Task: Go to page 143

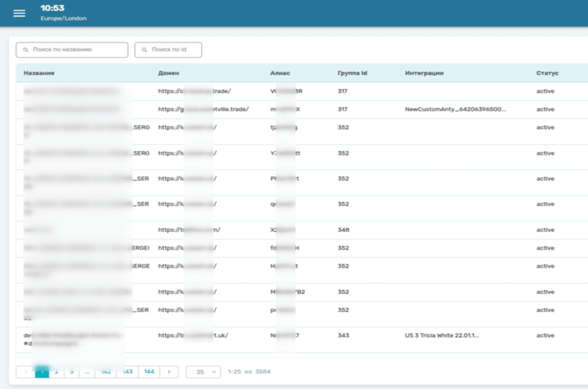Action: 128,372
